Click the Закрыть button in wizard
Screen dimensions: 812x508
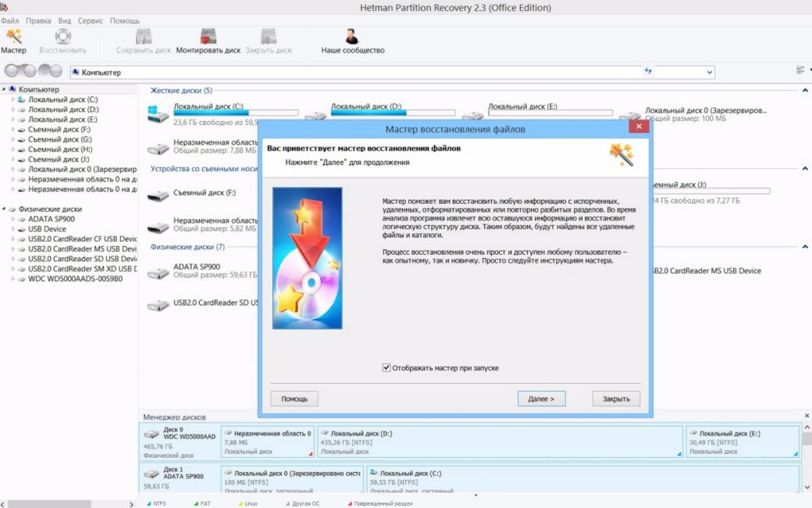coord(616,399)
